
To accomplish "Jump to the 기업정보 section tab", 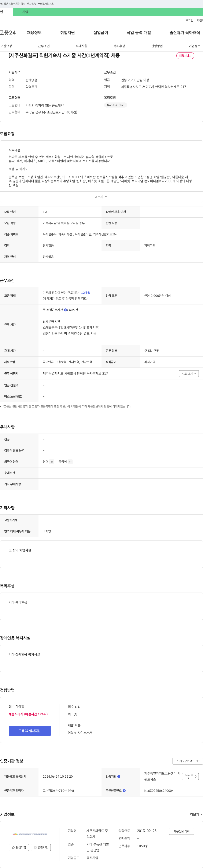I will 195,46.
